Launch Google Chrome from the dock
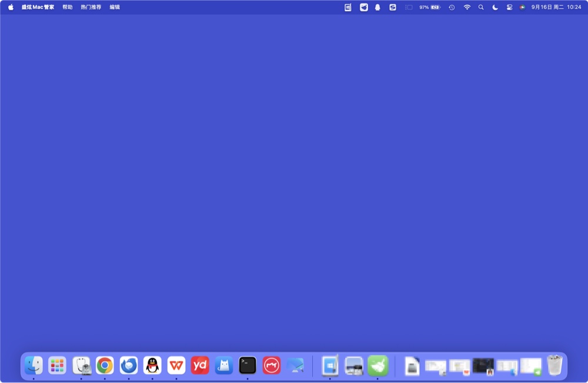 [x=105, y=365]
